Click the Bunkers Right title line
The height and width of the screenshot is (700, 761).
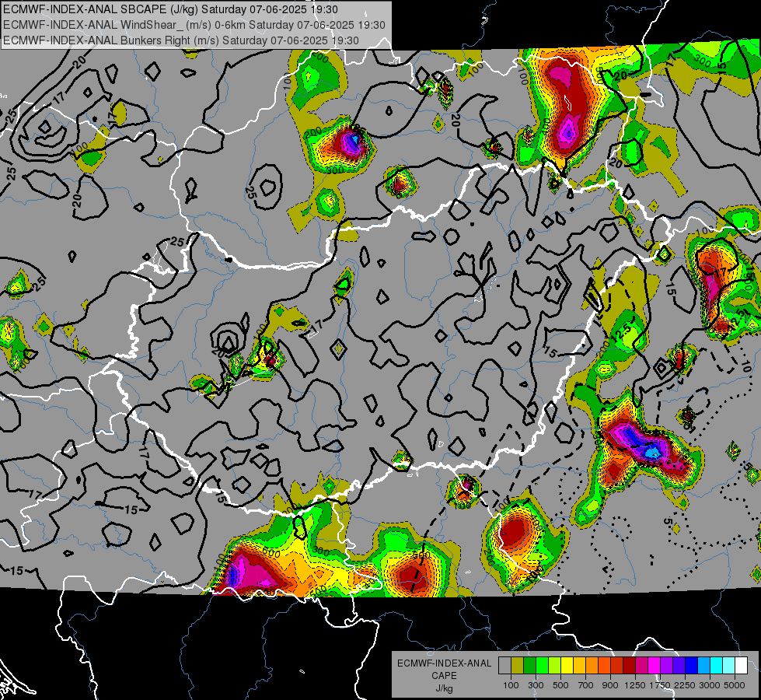pos(181,40)
